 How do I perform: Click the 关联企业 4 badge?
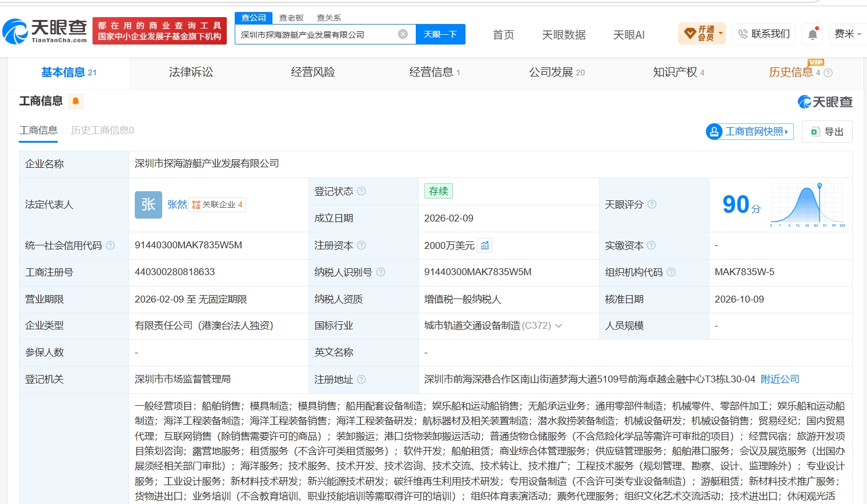(x=218, y=205)
